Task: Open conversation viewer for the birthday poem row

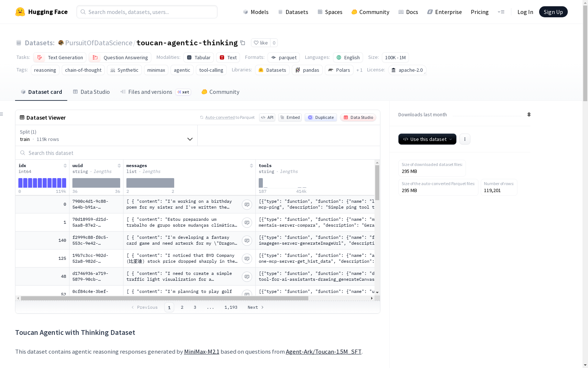Action: coord(247,205)
